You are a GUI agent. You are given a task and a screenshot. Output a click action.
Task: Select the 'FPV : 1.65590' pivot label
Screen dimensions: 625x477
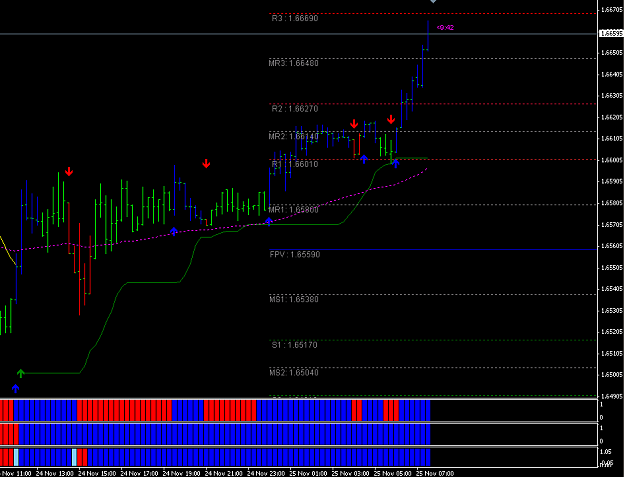(x=295, y=255)
